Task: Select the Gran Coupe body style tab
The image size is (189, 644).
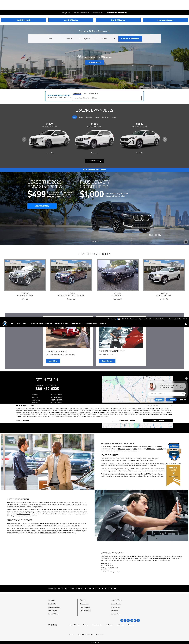Action: pyautogui.click(x=105, y=117)
